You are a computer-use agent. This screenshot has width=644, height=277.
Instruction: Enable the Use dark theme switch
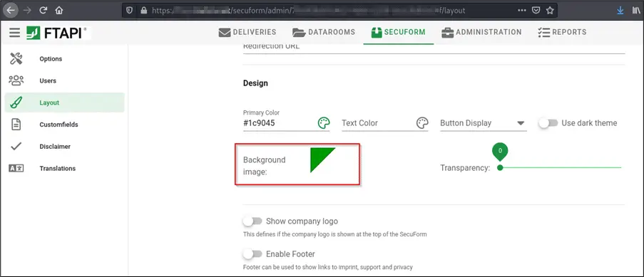(x=548, y=122)
